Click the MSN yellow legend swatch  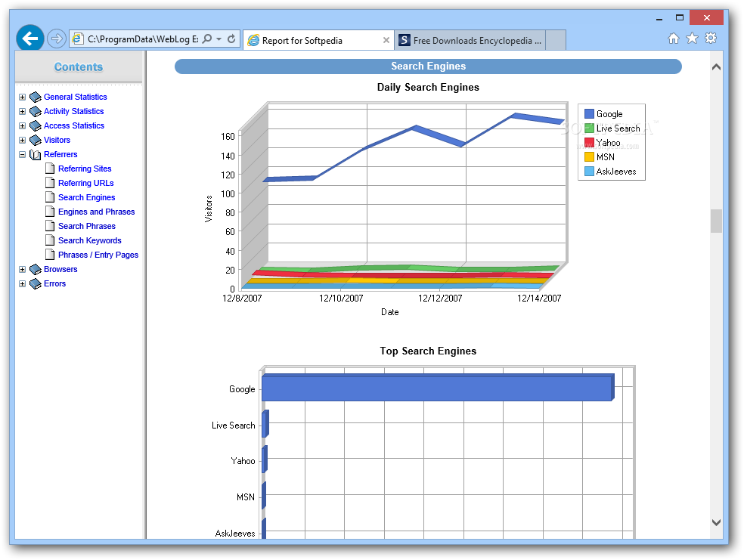point(589,157)
